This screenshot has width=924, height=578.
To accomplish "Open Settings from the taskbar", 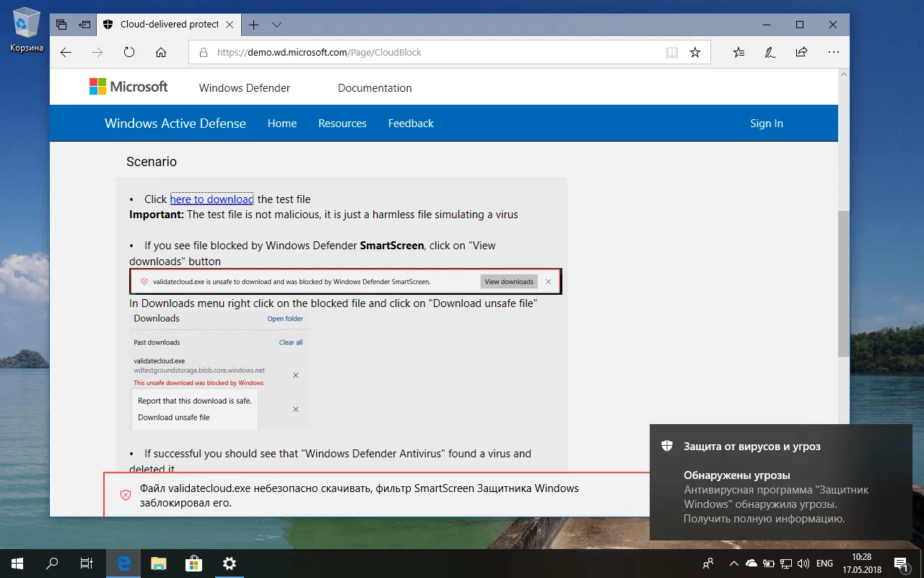I will click(x=230, y=563).
